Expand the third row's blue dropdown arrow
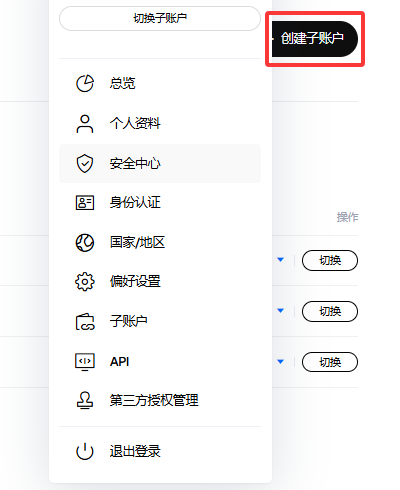Screen dimensions: 400x490 click(x=281, y=361)
